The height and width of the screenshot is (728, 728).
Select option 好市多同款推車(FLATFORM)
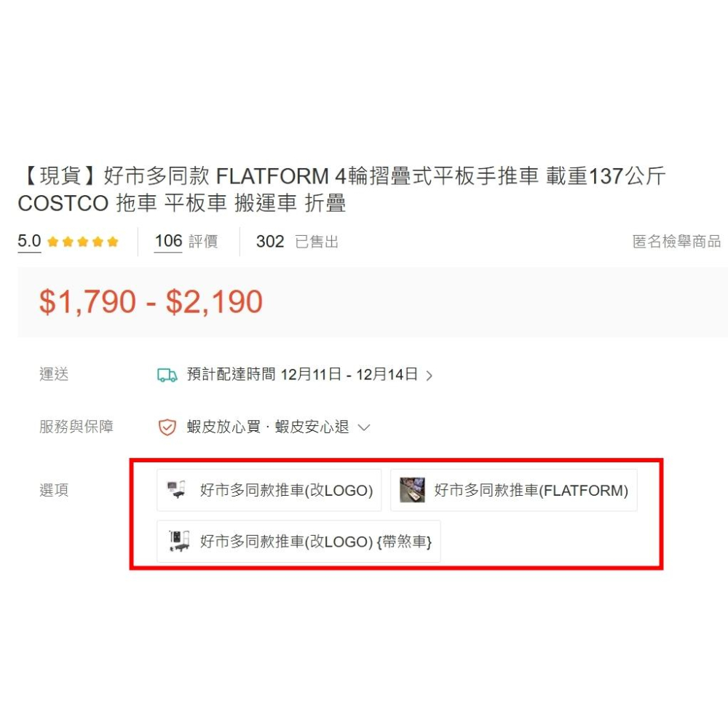pos(530,491)
